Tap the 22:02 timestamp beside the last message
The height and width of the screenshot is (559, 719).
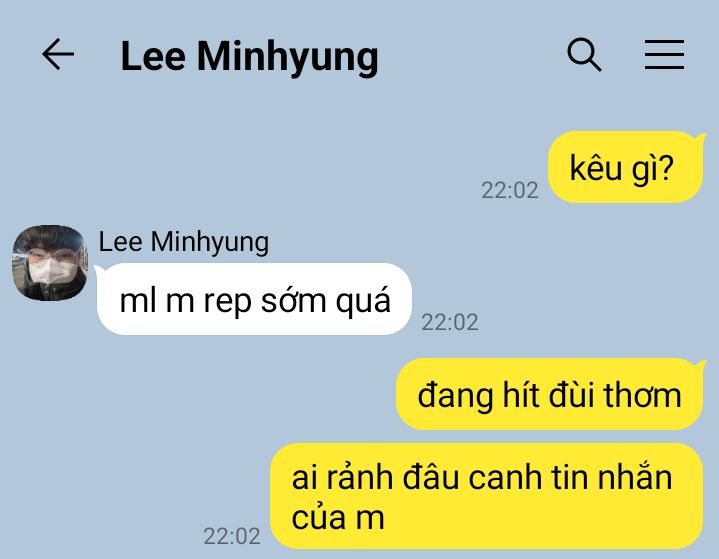click(x=232, y=536)
